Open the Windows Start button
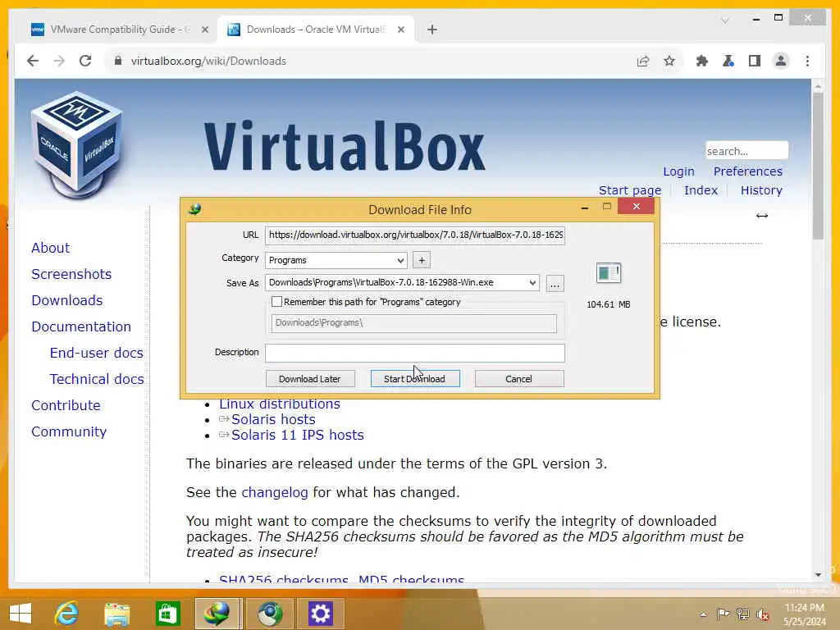 21,614
